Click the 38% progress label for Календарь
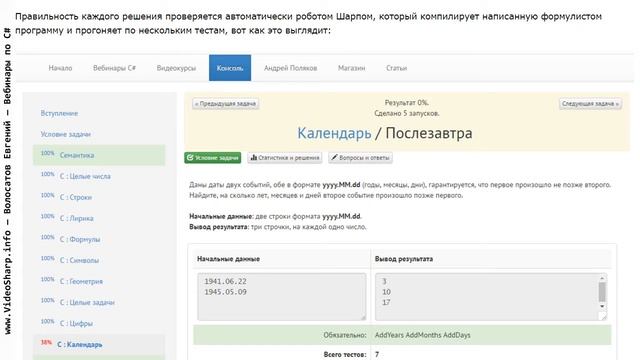Screen dimensions: 640x360 tap(46, 342)
